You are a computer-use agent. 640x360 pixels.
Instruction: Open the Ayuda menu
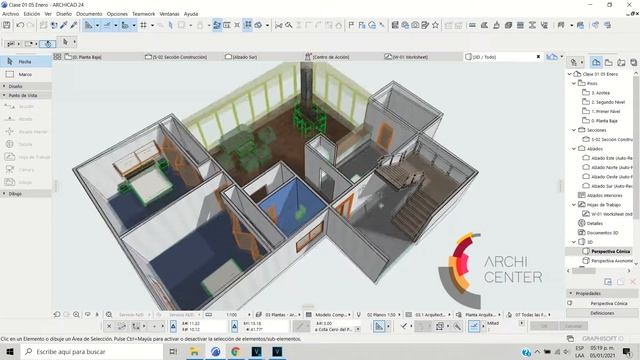pyautogui.click(x=191, y=14)
